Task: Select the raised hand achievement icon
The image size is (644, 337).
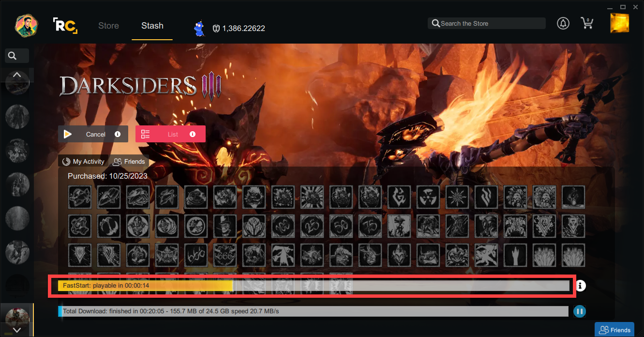Action: pyautogui.click(x=515, y=255)
